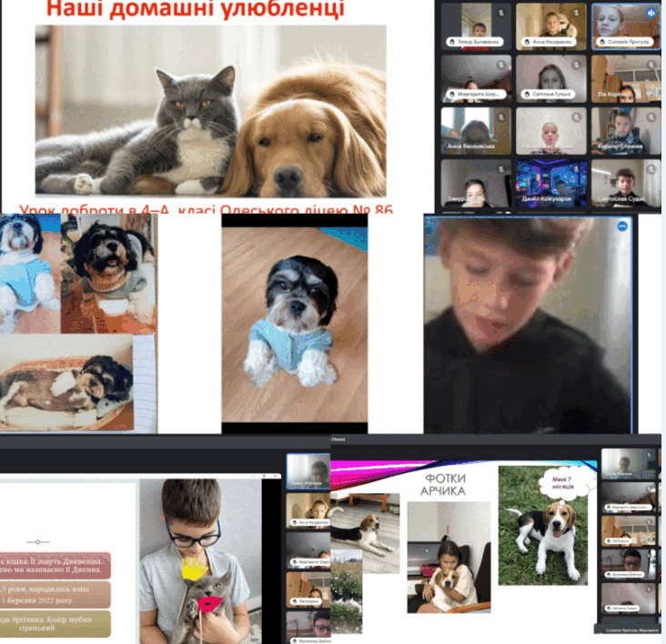
Task: Click yellow crown prop above the cat
Action: coord(194,569)
